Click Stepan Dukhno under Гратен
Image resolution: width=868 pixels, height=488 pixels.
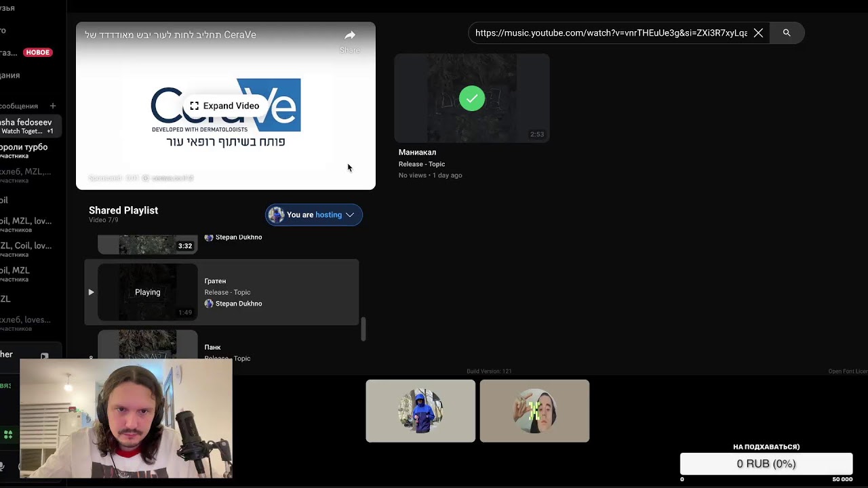tap(239, 304)
